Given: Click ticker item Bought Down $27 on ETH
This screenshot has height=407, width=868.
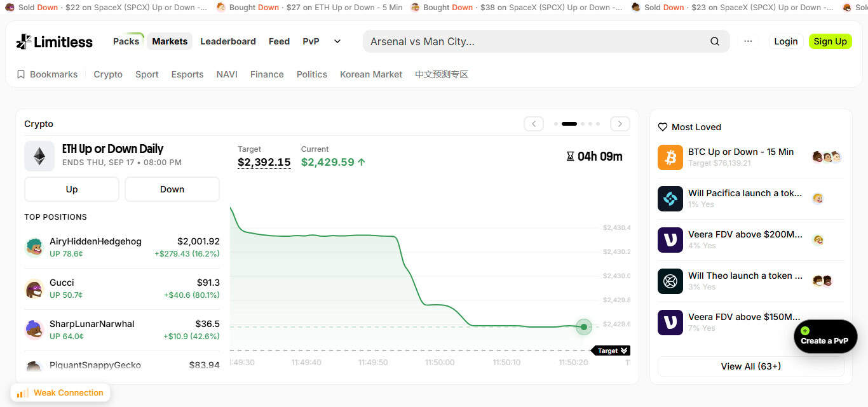Looking at the screenshot, I should click(309, 8).
